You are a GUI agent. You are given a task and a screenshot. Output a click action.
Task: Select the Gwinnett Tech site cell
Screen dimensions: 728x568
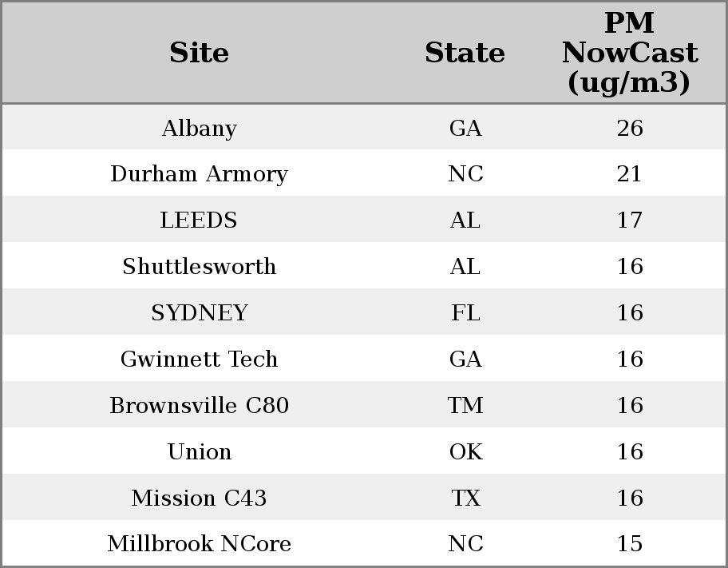200,359
